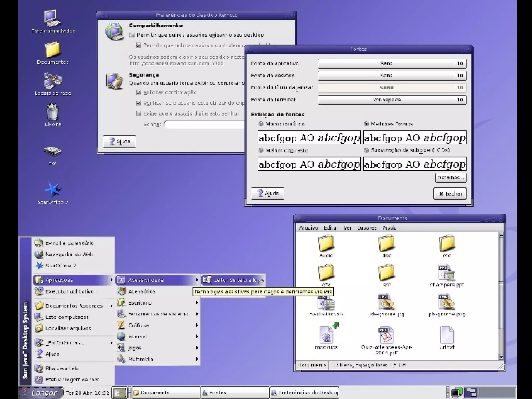532x399 pixels.
Task: Click the show desktop taskbar icon
Action: 119,393
